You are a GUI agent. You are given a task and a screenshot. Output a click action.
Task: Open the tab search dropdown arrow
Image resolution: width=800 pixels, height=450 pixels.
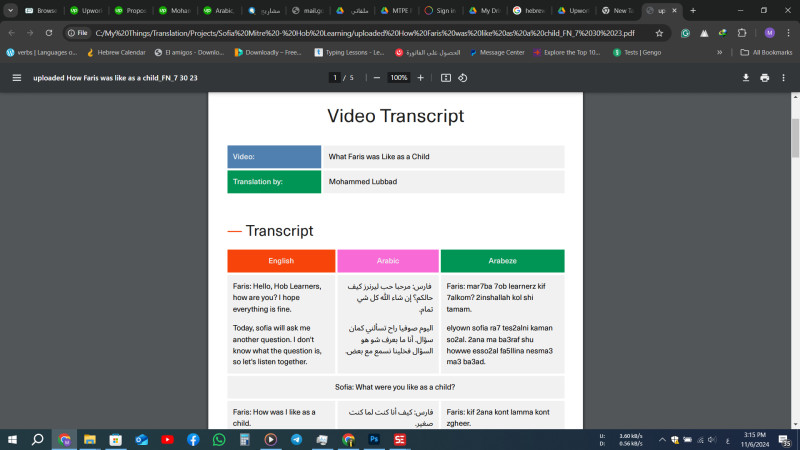click(10, 10)
